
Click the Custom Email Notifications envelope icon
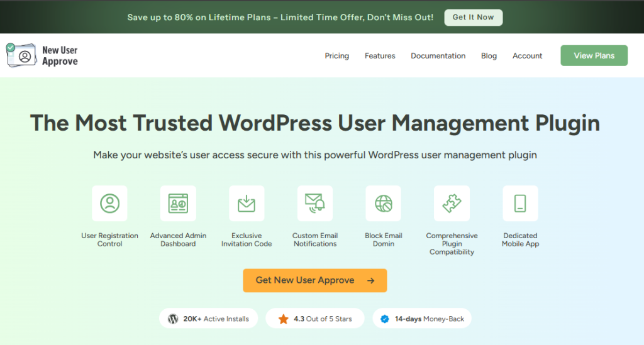(x=315, y=204)
